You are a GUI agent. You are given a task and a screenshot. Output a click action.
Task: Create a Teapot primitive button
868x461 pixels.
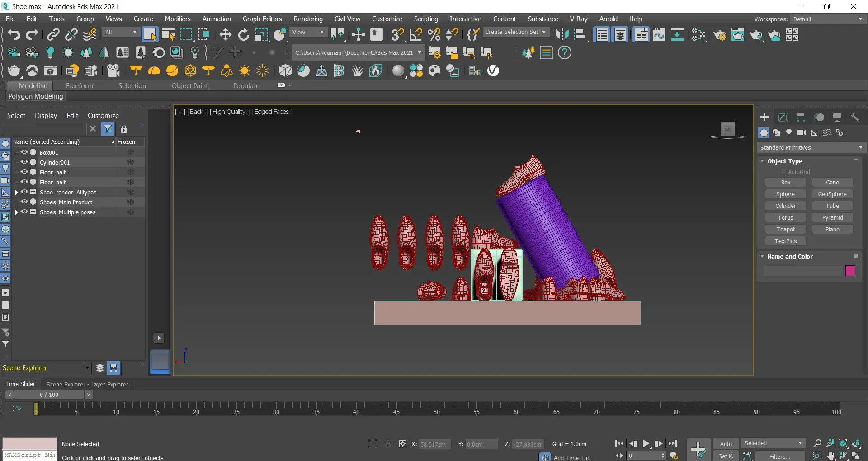786,230
